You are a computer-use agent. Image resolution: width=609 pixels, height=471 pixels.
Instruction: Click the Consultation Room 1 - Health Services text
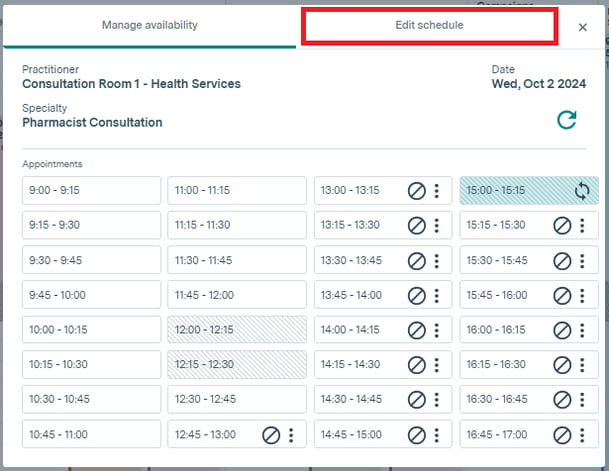[131, 84]
